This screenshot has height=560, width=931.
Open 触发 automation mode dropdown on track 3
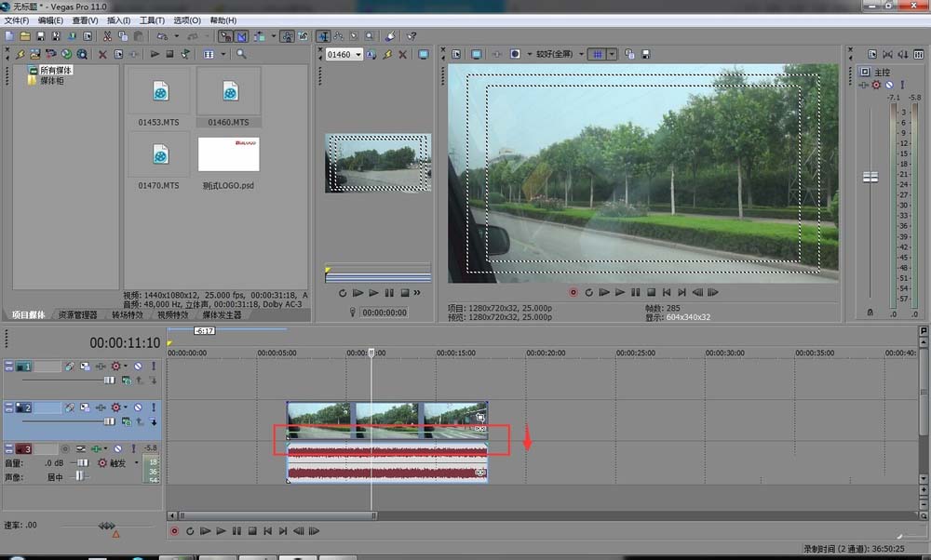pos(136,462)
